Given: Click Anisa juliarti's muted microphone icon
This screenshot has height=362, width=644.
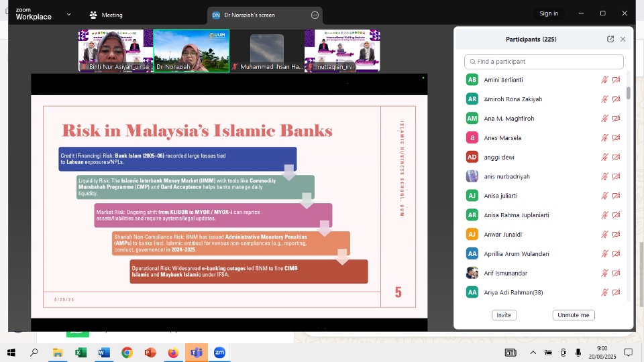Looking at the screenshot, I should coord(604,195).
